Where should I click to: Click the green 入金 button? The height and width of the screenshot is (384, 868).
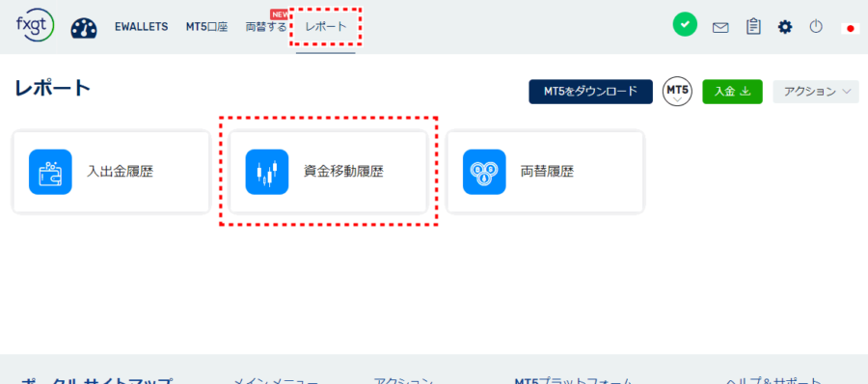(x=732, y=92)
